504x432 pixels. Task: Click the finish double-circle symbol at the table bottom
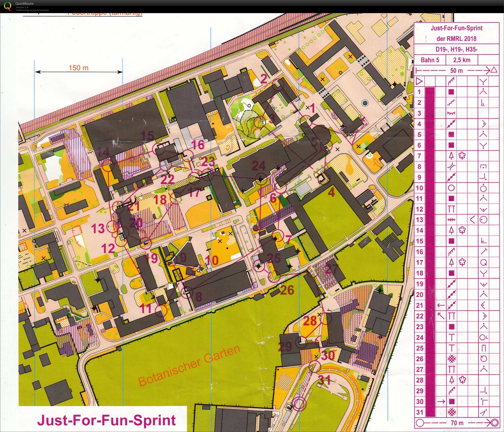click(x=495, y=423)
